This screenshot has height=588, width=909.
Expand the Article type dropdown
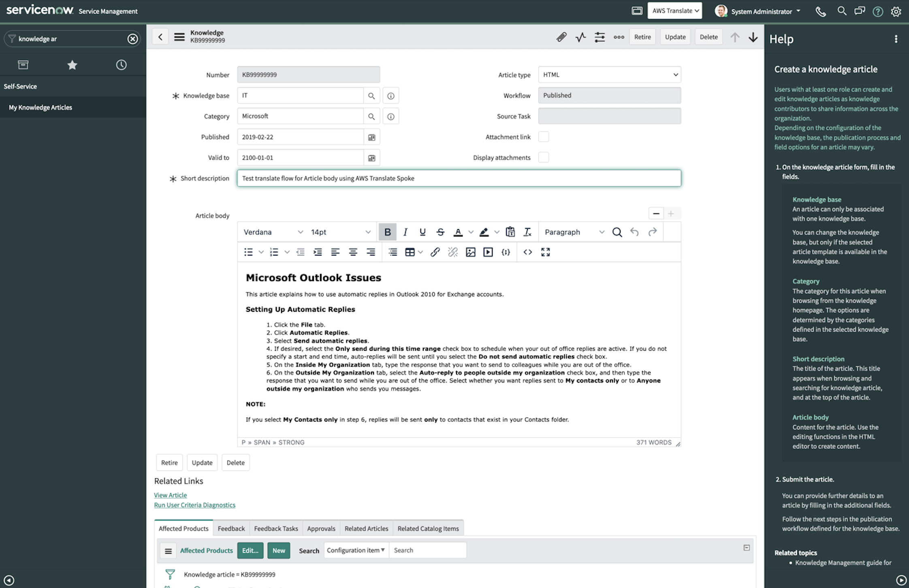(609, 75)
